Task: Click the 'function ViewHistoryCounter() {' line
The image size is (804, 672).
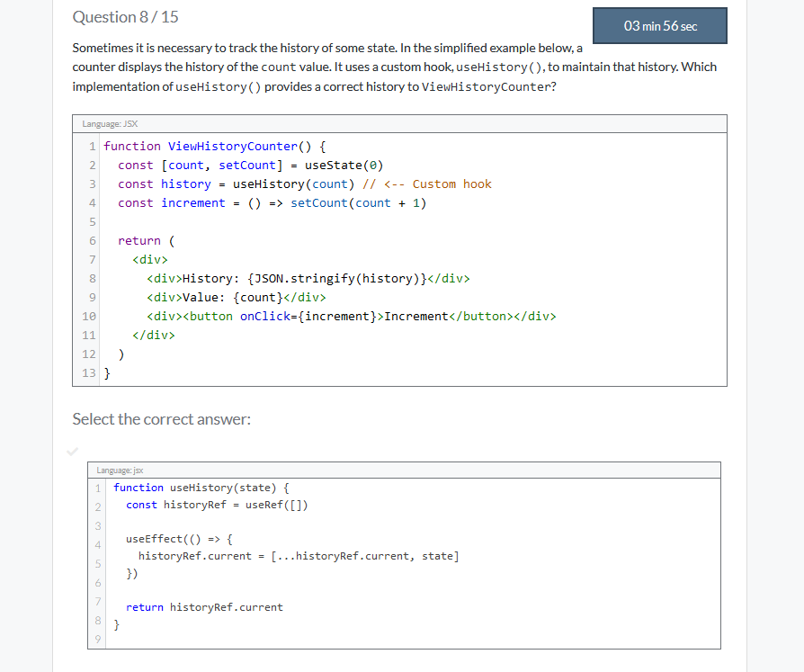Action: point(214,147)
